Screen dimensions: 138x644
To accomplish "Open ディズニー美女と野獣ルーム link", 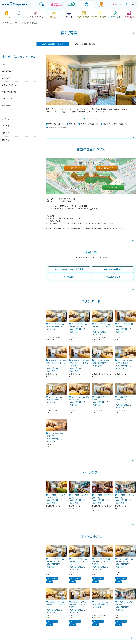I will [x=102, y=499].
